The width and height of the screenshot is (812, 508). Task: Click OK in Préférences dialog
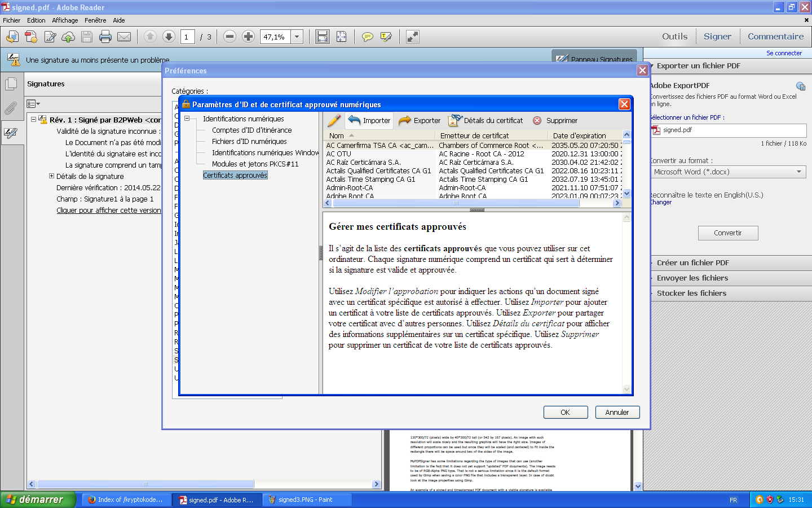[565, 412]
